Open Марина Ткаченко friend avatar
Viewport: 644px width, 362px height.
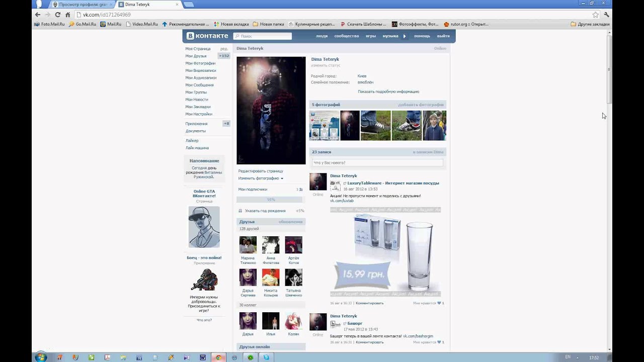coord(248,245)
